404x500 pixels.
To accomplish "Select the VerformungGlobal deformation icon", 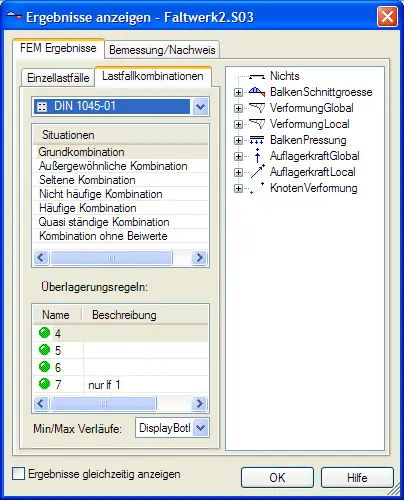I will coord(257,108).
